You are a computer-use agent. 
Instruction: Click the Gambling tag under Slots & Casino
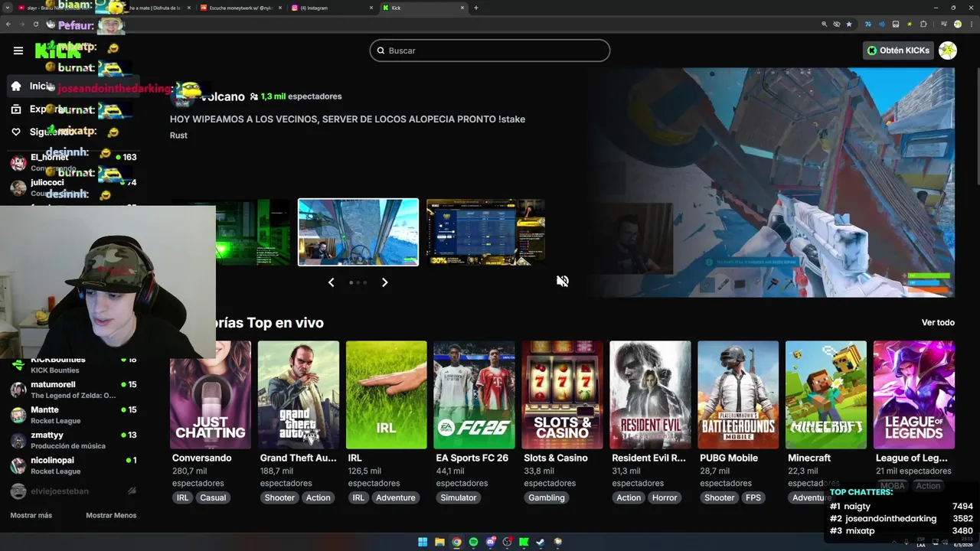click(x=547, y=497)
